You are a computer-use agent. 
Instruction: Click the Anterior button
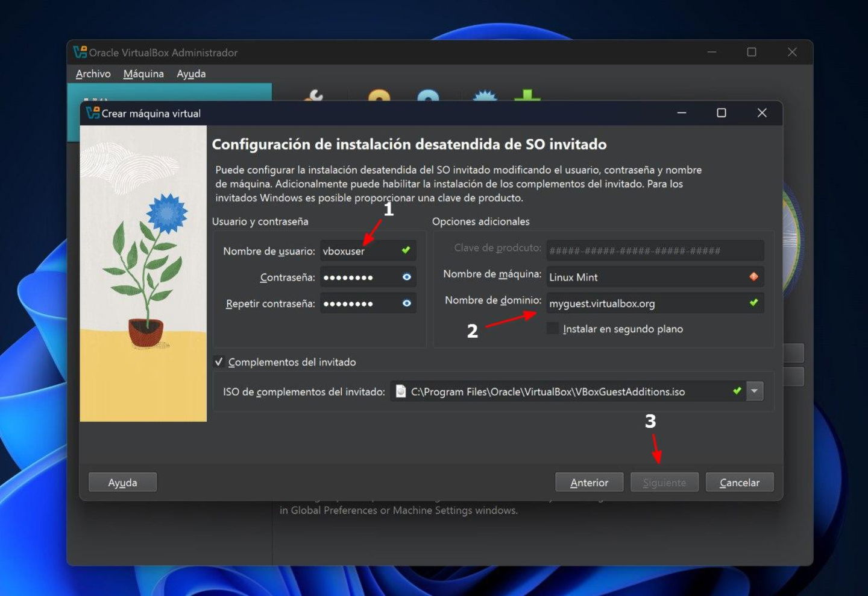(x=589, y=482)
